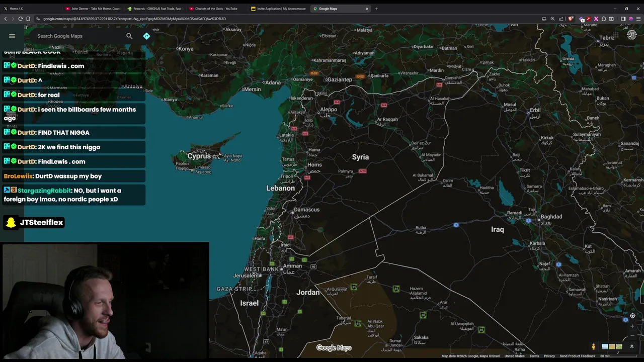The height and width of the screenshot is (362, 644).
Task: Click the Syria country label
Action: pos(360,157)
